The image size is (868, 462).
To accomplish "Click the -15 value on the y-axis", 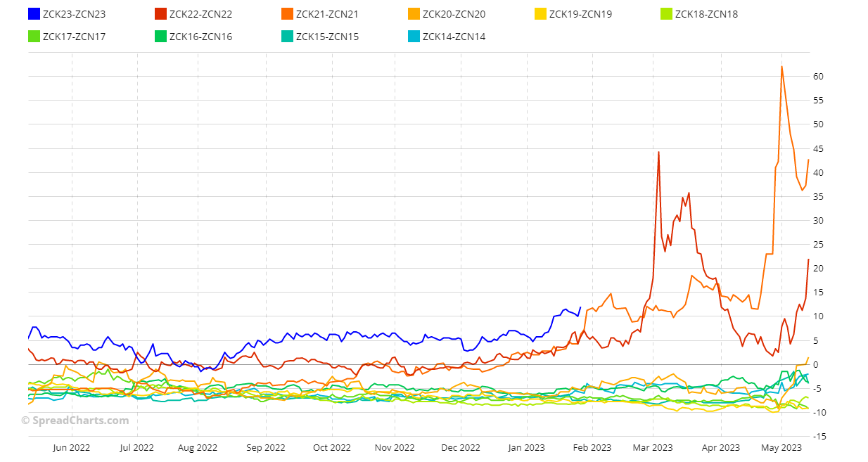I will (x=819, y=437).
